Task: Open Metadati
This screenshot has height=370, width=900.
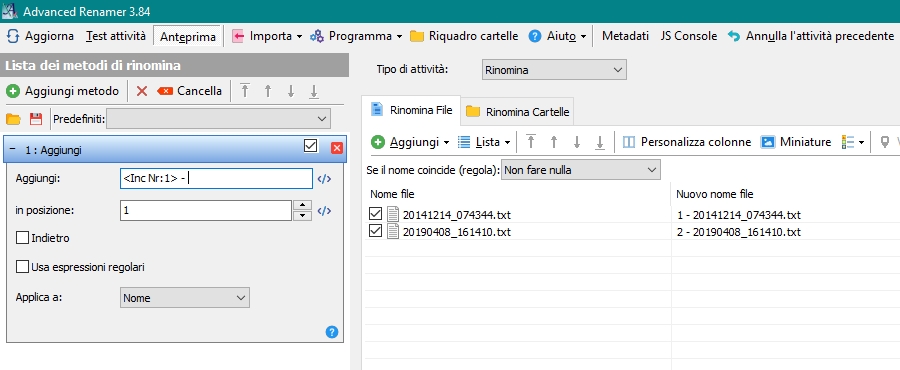Action: (625, 36)
